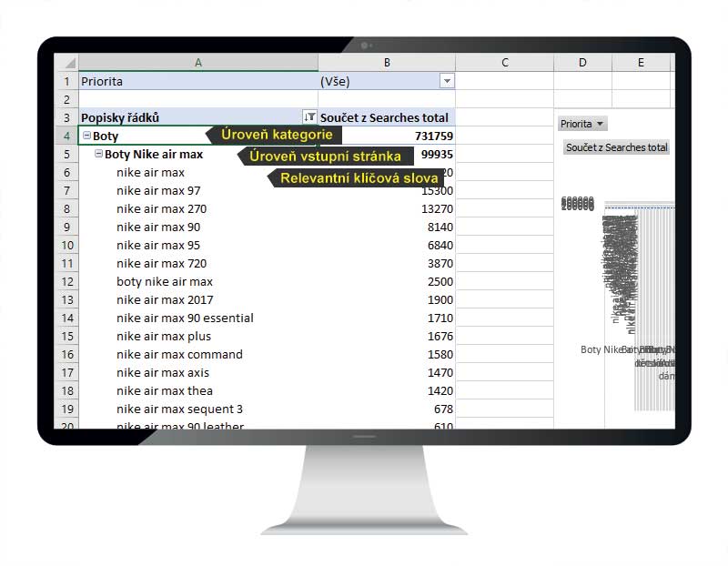Select the value 2500 cell
The image size is (728, 566).
[387, 281]
